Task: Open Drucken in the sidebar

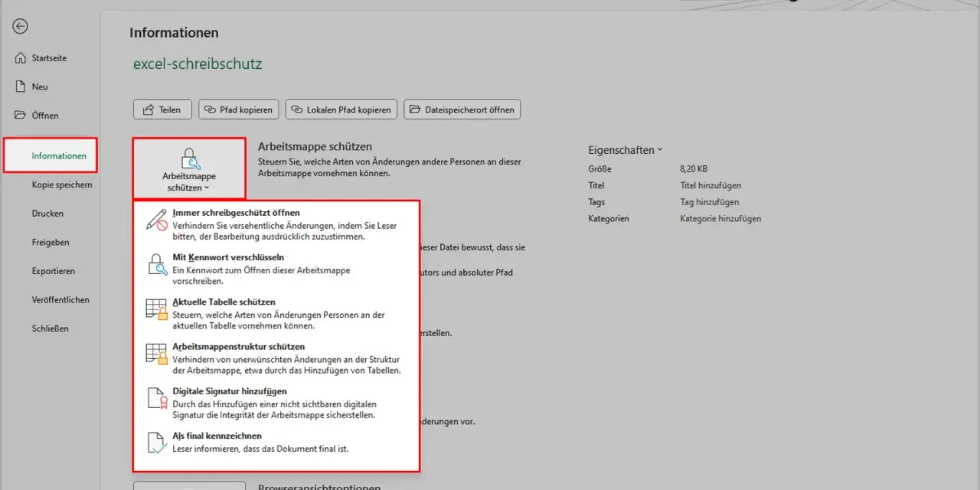Action: [x=47, y=214]
